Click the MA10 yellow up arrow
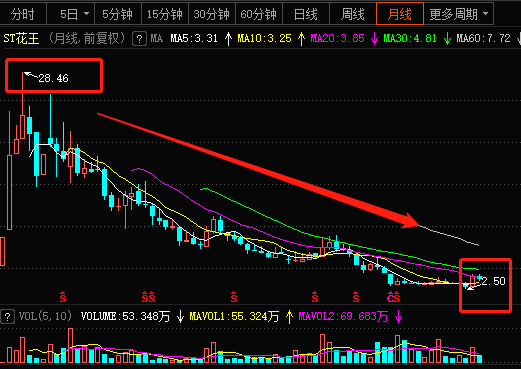 click(301, 39)
